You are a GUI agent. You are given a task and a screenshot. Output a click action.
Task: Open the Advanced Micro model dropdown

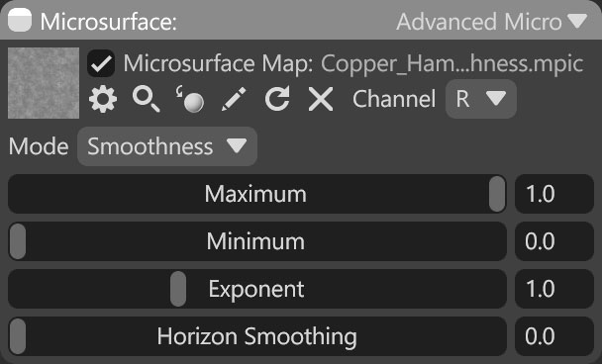click(x=492, y=22)
